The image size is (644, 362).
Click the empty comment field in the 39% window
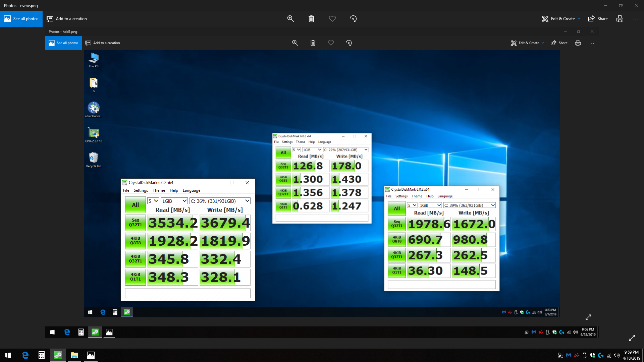click(x=442, y=285)
